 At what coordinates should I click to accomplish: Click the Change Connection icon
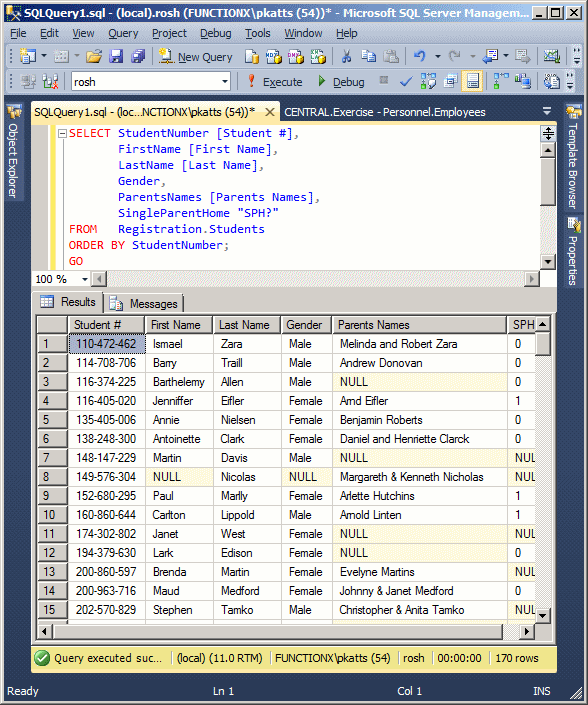click(50, 81)
